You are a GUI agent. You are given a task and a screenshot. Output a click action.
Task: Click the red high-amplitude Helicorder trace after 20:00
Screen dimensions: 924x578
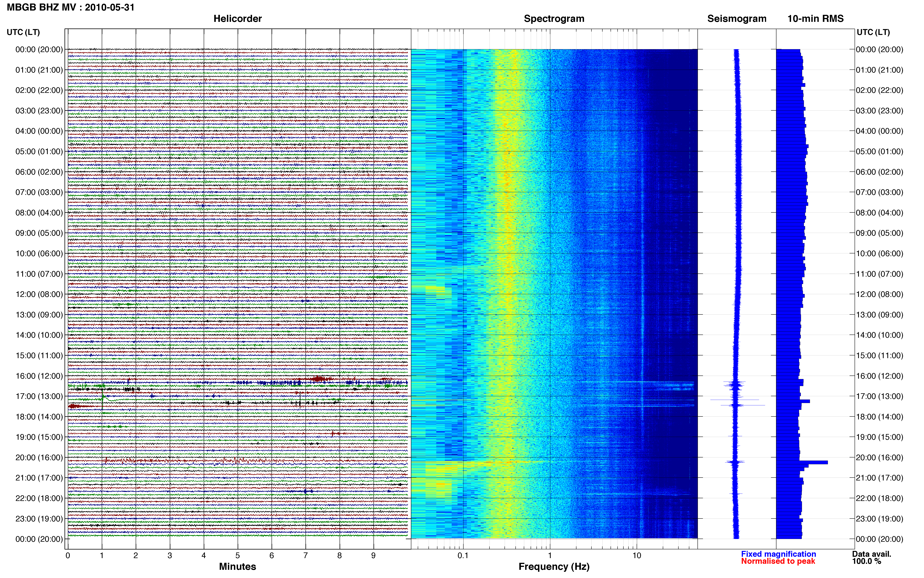click(238, 461)
